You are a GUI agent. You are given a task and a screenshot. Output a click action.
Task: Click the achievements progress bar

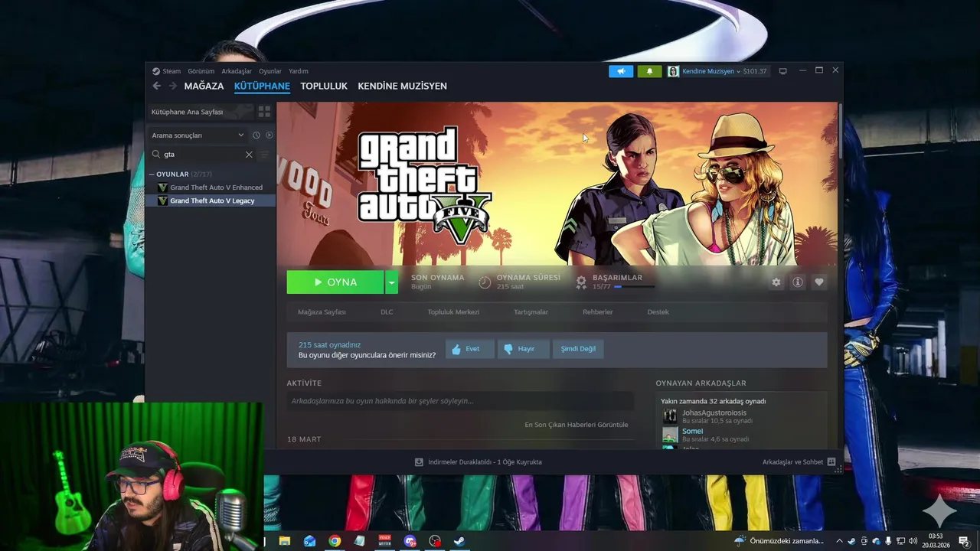(x=634, y=287)
